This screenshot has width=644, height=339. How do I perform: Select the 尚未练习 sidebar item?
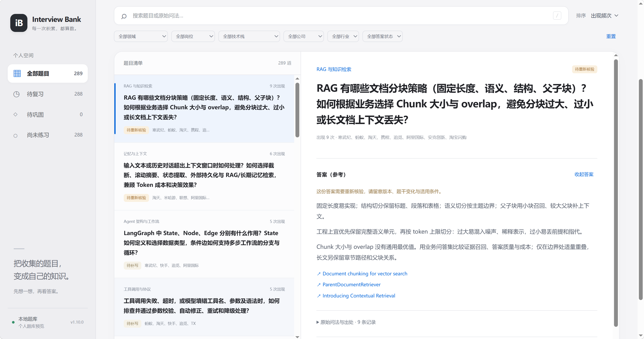pyautogui.click(x=48, y=135)
